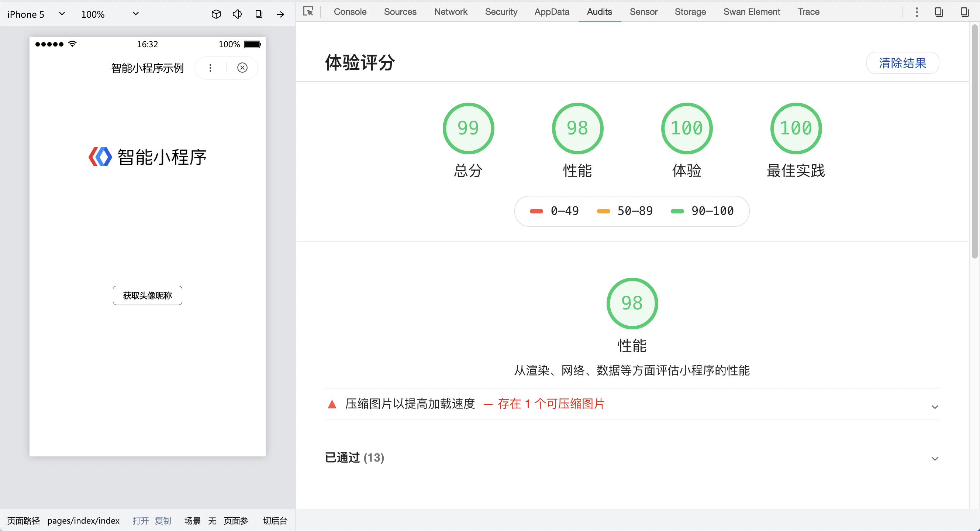
Task: Click the first dock layout icon
Action: click(x=939, y=12)
